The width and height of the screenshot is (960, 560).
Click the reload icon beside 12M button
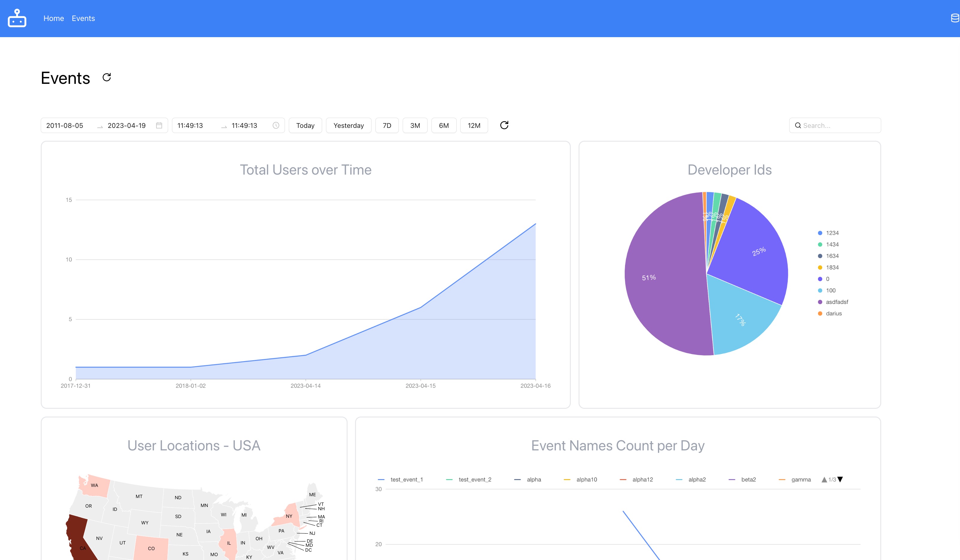[504, 125]
